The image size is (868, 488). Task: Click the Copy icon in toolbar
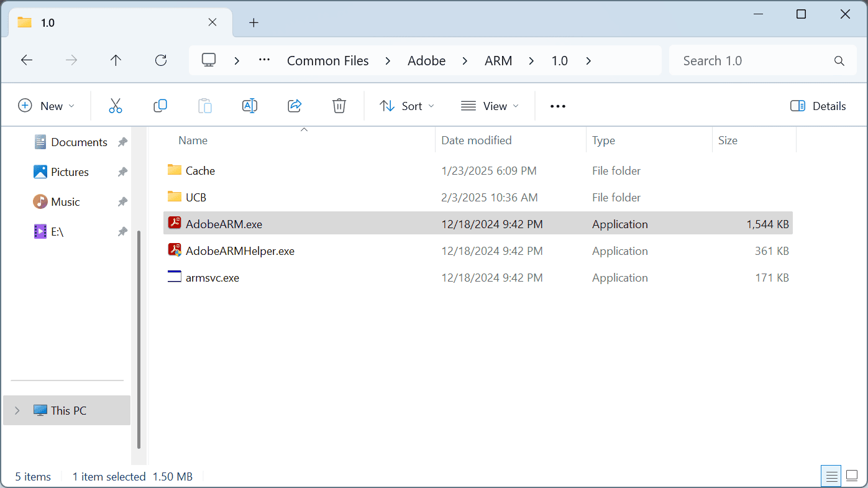click(x=160, y=106)
